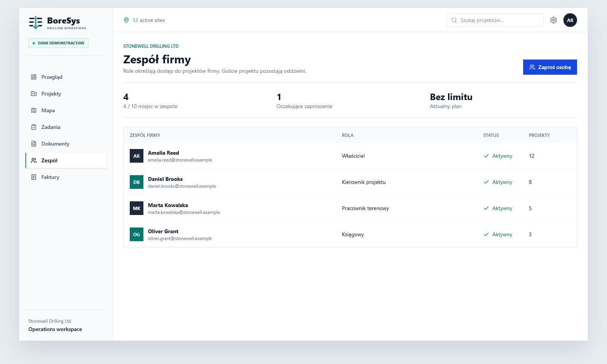Click the magnifier icon in search box
This screenshot has height=364, width=607.
pos(454,20)
